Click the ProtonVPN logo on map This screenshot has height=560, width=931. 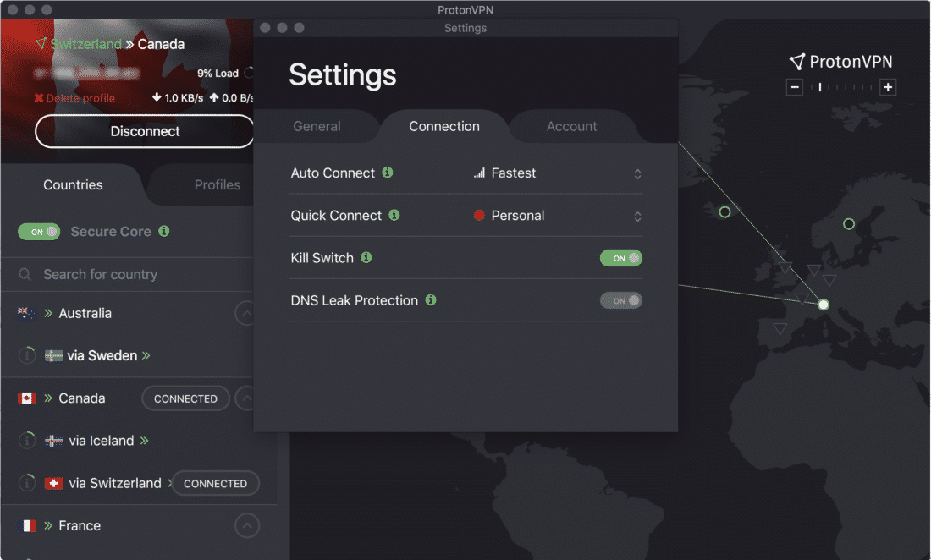[840, 61]
